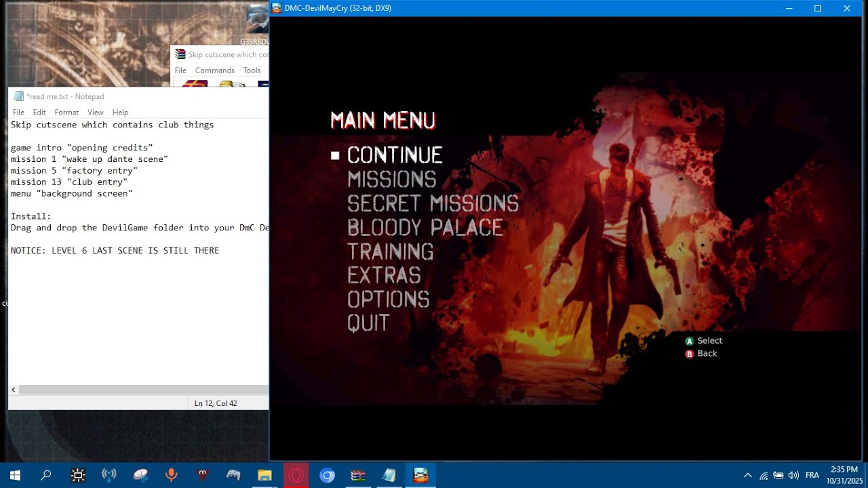Open File Explorer from the taskbar
This screenshot has width=868, height=488.
[x=264, y=475]
